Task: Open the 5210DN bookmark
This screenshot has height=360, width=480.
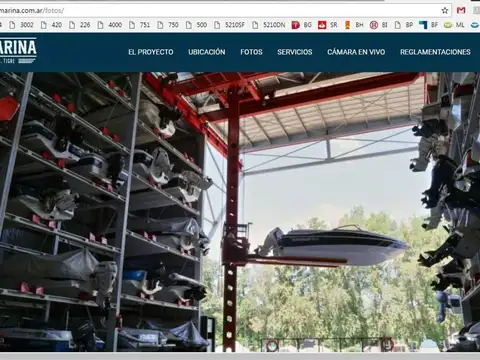Action: pos(269,25)
